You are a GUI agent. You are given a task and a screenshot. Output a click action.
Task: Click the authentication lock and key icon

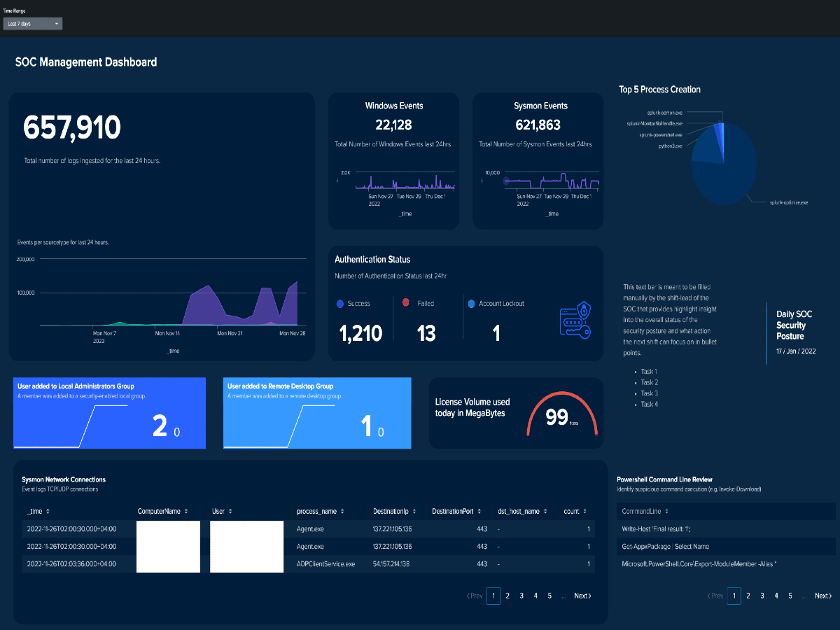coord(574,322)
